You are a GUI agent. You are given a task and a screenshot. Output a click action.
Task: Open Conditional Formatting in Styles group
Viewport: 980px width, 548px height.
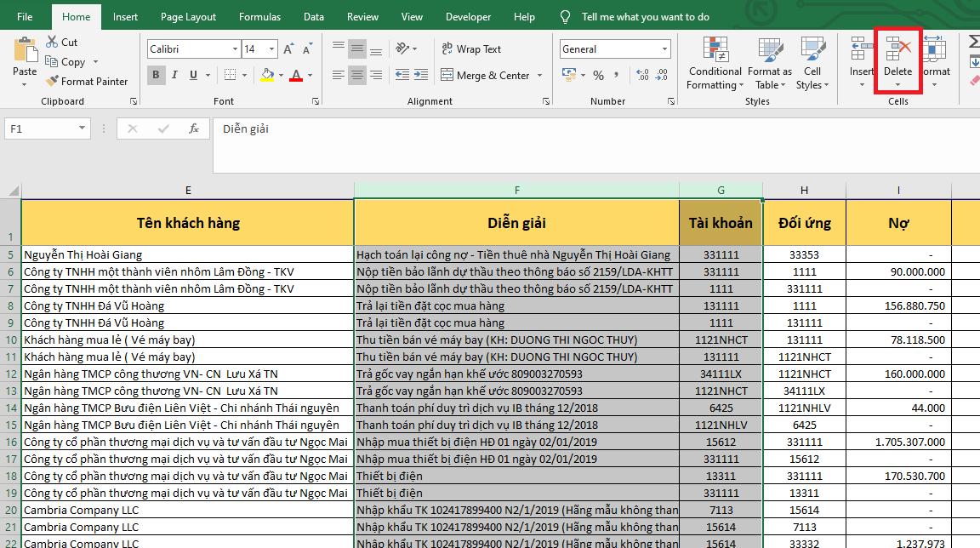pyautogui.click(x=715, y=63)
